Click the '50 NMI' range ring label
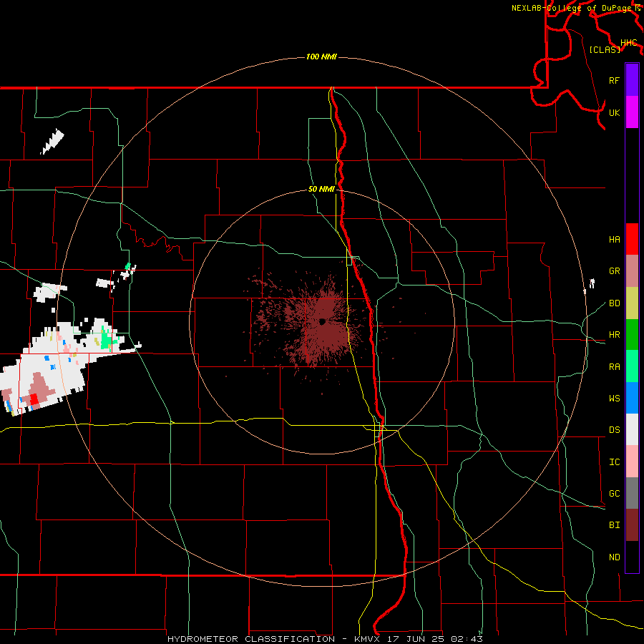Screen dimensions: 644x644 point(321,189)
